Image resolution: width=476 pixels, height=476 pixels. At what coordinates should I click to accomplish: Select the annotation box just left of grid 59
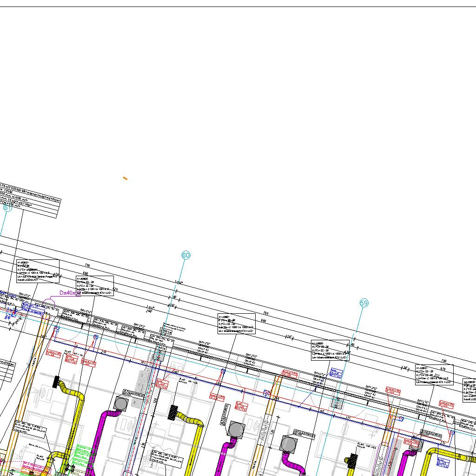(331, 350)
